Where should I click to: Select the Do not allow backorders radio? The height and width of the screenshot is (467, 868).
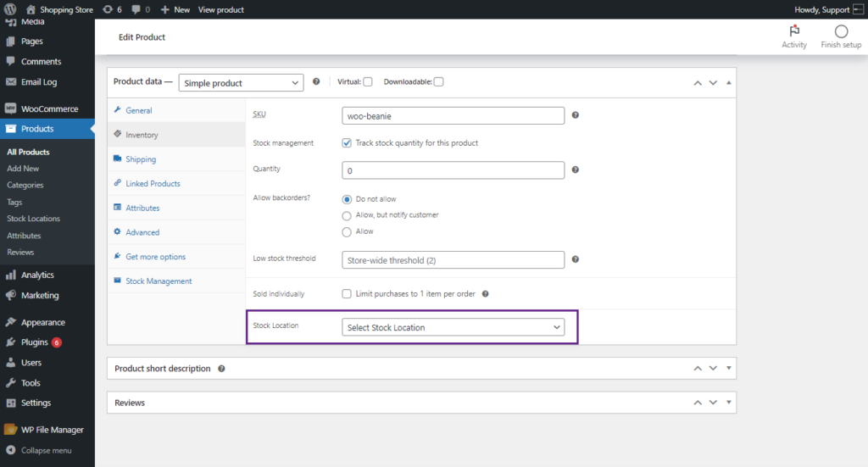pos(347,199)
